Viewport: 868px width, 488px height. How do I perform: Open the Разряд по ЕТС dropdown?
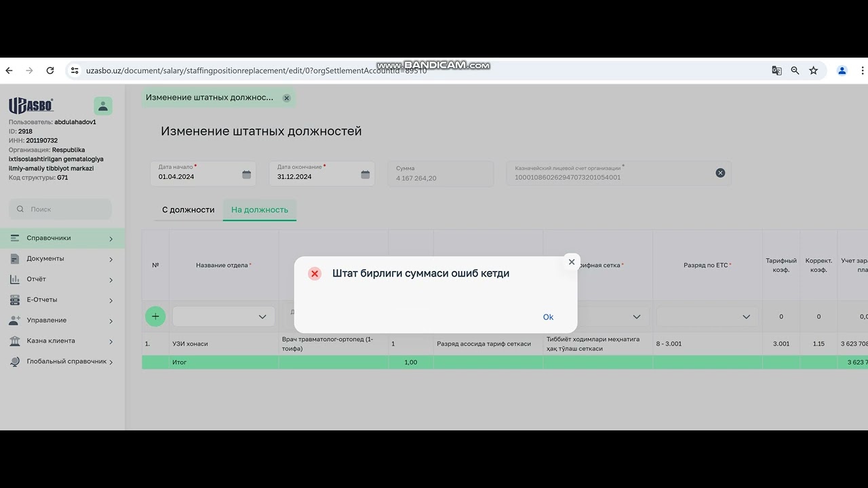[707, 317]
